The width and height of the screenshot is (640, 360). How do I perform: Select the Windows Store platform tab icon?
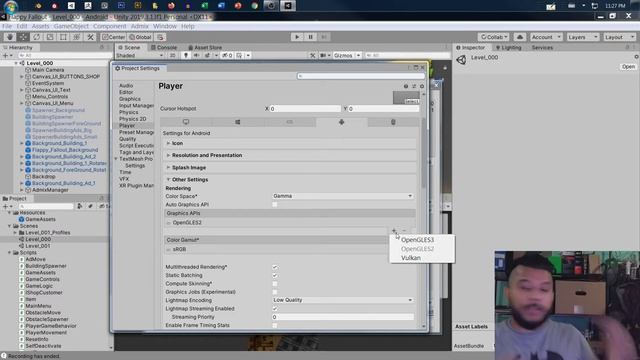[x=238, y=122]
